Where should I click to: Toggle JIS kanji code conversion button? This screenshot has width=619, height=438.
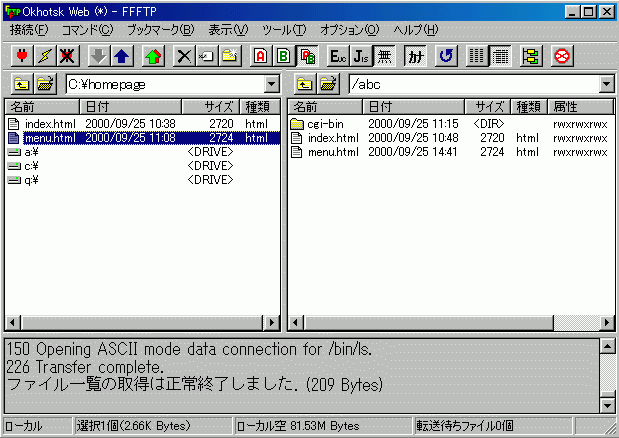[x=361, y=56]
